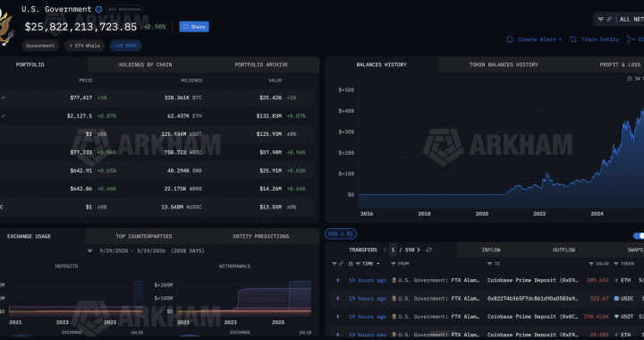Switch to the BALANCES HISTORY tab
The image size is (644, 340).
[382, 65]
